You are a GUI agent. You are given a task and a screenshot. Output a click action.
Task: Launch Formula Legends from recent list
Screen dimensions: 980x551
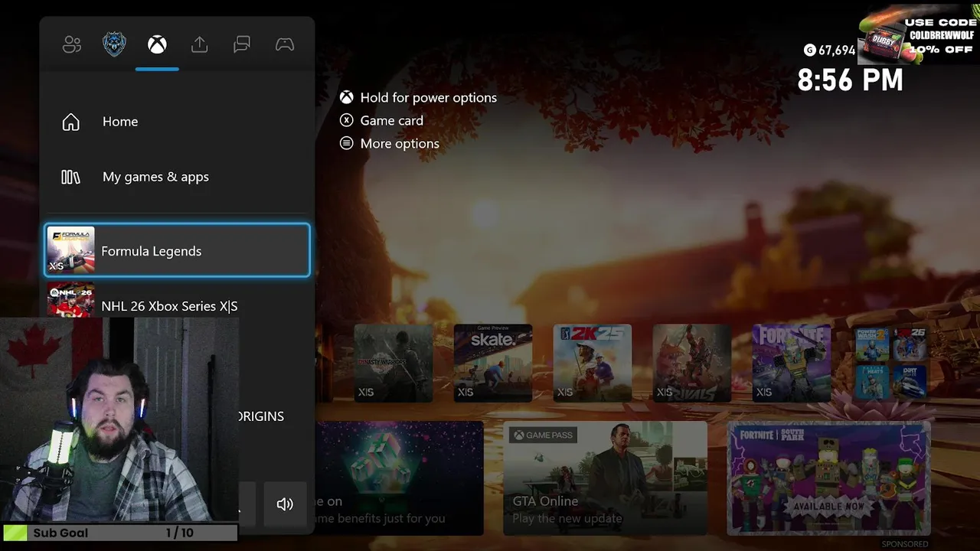point(177,250)
